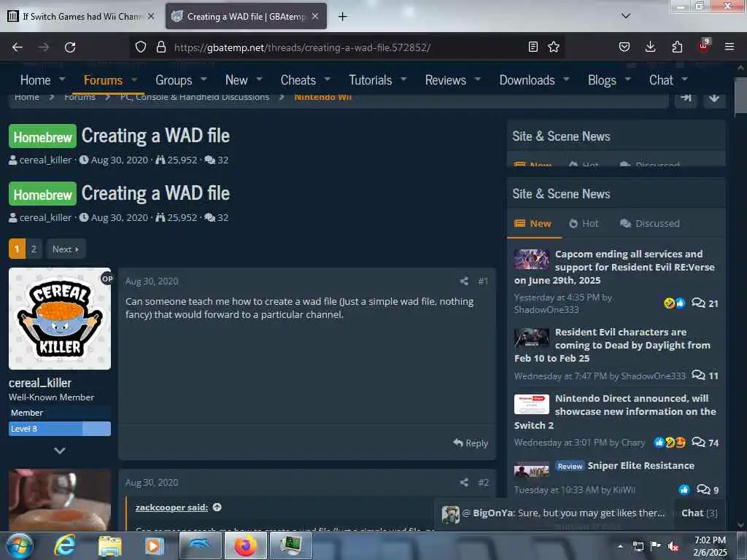The image size is (747, 560).
Task: Open tracking protection shield icon
Action: pos(141,47)
